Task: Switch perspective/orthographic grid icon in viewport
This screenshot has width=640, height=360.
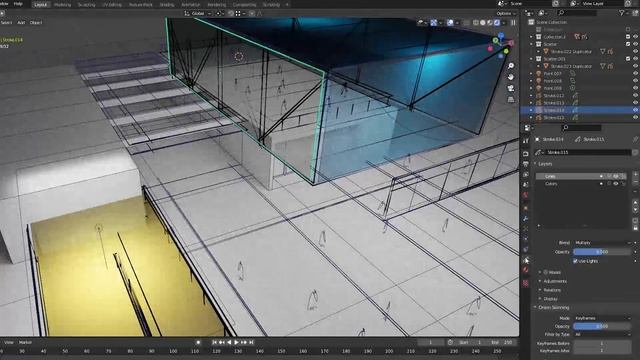Action: [x=511, y=99]
